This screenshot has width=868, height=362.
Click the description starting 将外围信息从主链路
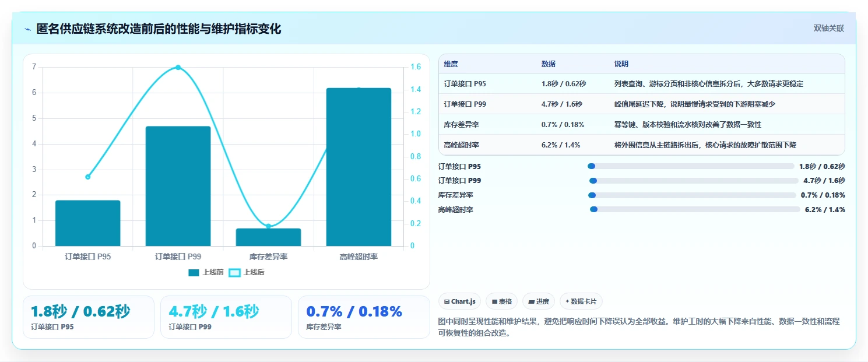coord(705,145)
